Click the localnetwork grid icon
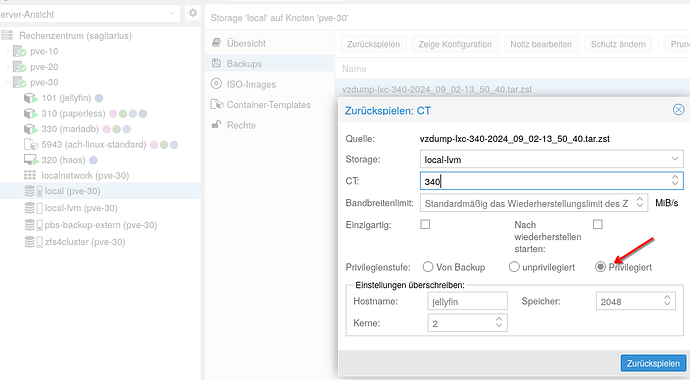 click(x=30, y=175)
